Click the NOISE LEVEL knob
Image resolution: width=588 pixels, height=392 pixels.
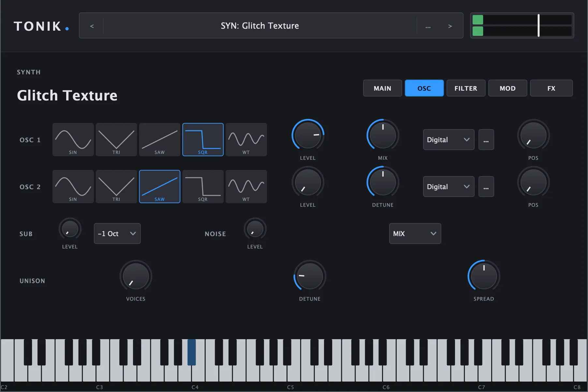tap(255, 229)
